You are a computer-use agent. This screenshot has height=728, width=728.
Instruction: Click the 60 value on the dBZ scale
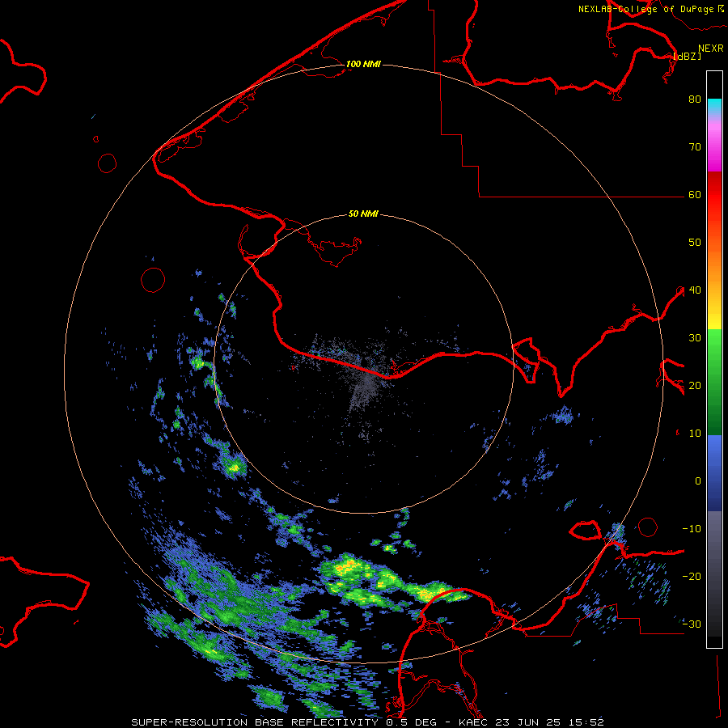(695, 195)
